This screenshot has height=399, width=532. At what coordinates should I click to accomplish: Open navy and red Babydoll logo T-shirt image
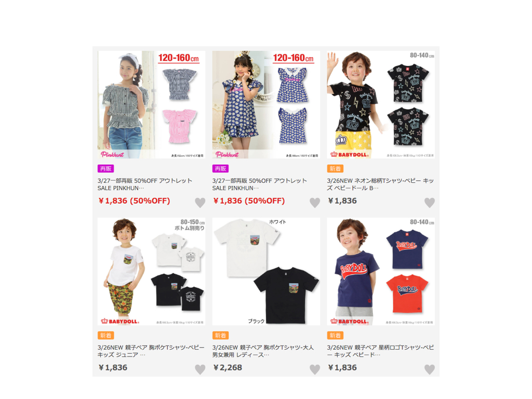(x=381, y=271)
